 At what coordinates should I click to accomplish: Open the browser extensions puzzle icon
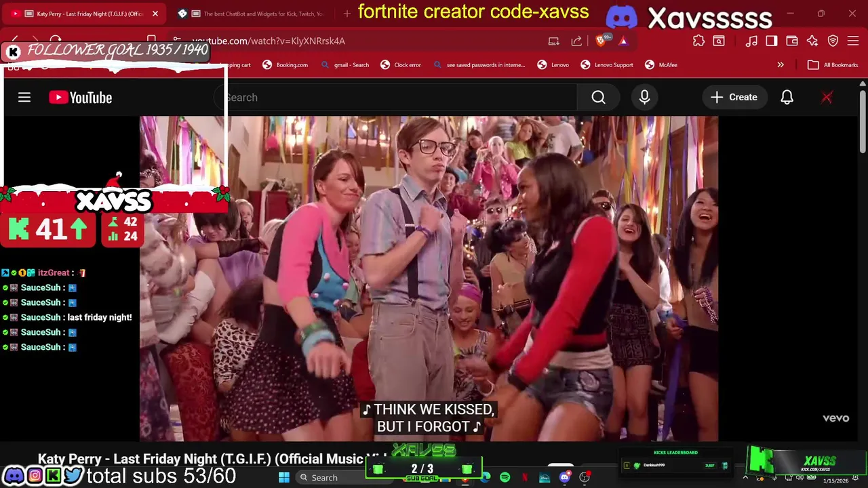click(698, 41)
